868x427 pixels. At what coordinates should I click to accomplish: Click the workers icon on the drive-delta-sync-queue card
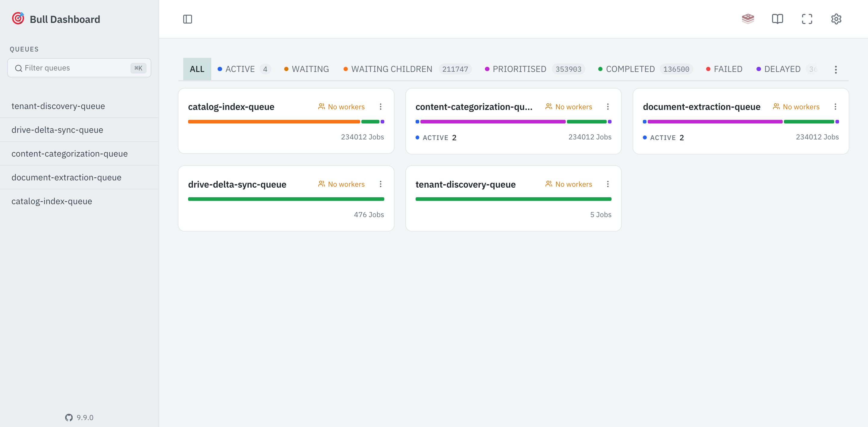(x=322, y=184)
